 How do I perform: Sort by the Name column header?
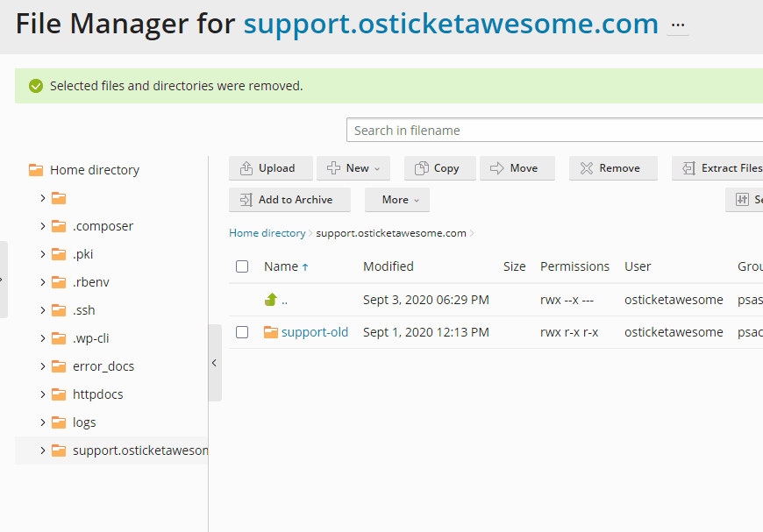pos(281,266)
